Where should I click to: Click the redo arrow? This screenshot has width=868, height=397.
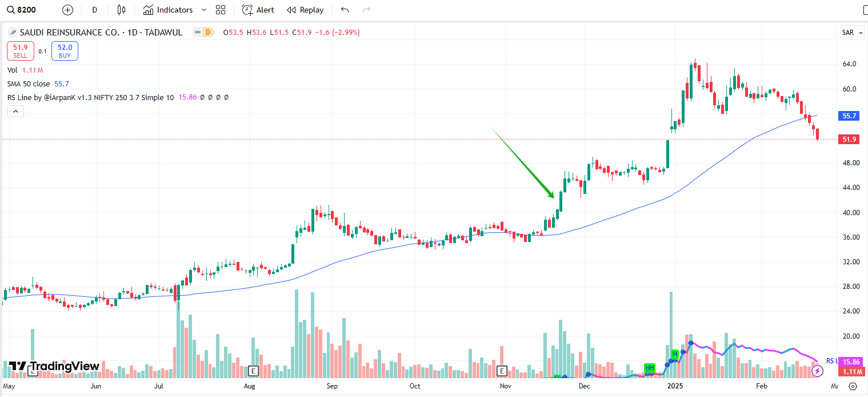coord(366,10)
